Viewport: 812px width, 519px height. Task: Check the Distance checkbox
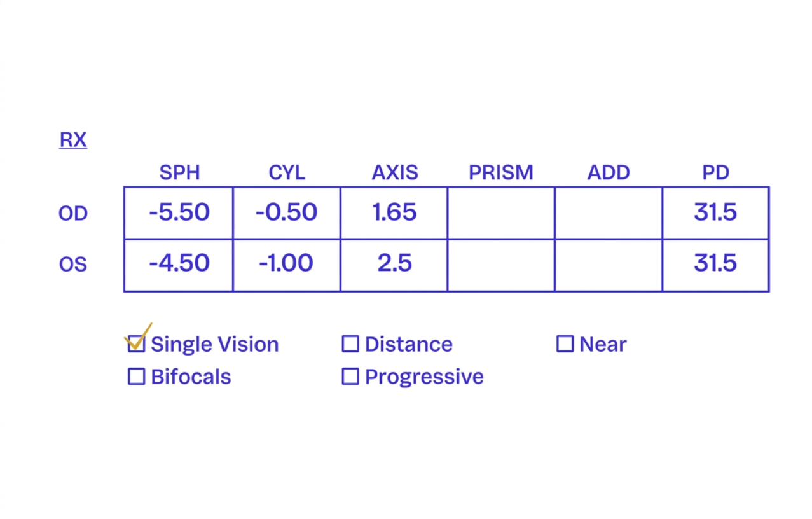point(350,344)
